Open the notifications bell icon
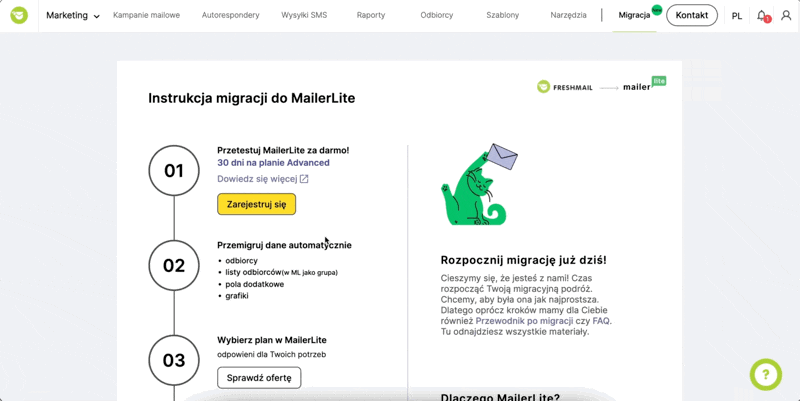The image size is (800, 401). pos(763,16)
